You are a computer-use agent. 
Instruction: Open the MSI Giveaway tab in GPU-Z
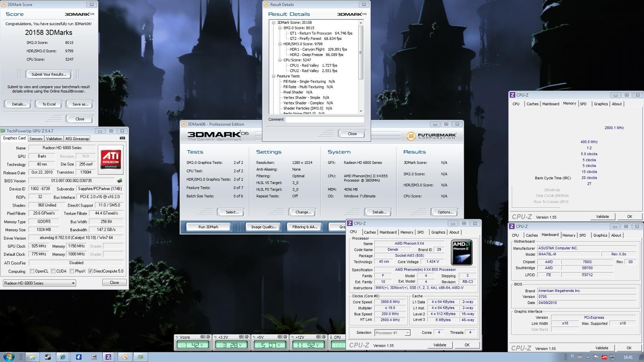(77, 139)
